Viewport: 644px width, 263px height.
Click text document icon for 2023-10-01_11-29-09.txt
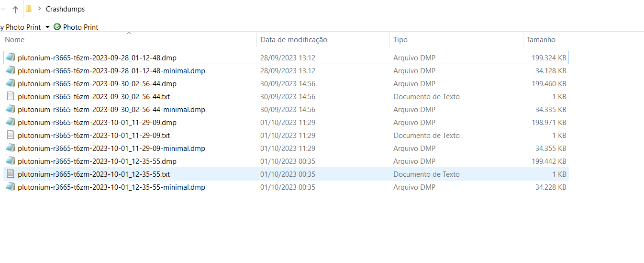click(11, 135)
